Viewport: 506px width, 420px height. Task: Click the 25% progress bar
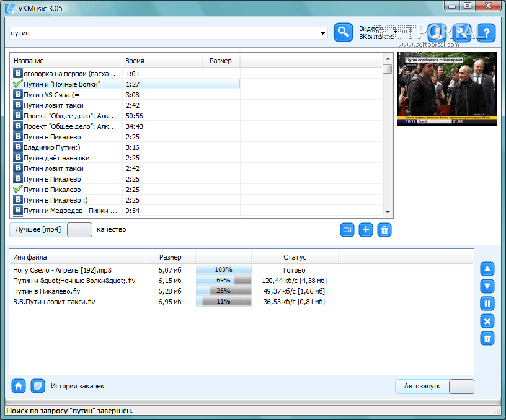224,291
